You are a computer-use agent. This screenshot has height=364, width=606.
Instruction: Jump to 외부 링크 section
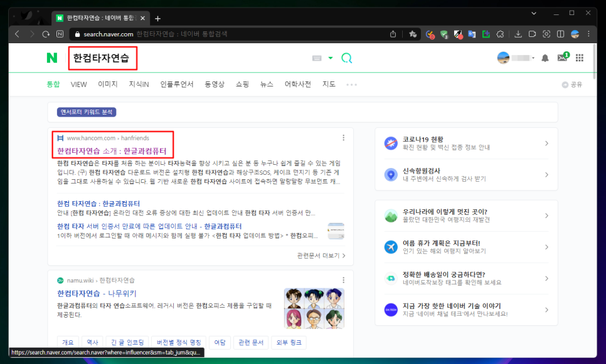tap(289, 342)
